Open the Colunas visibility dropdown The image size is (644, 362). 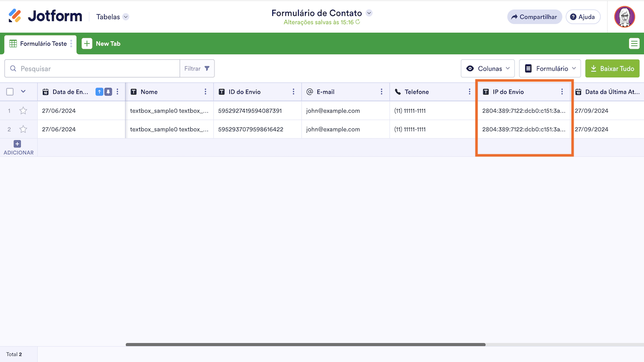[488, 68]
